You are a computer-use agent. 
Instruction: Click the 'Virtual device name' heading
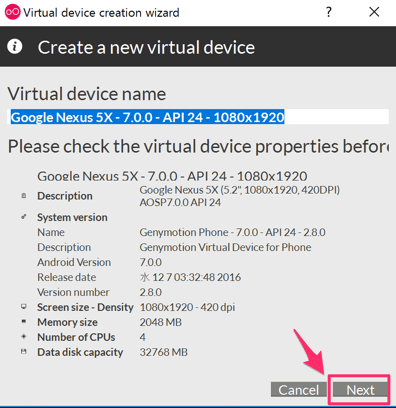87,94
